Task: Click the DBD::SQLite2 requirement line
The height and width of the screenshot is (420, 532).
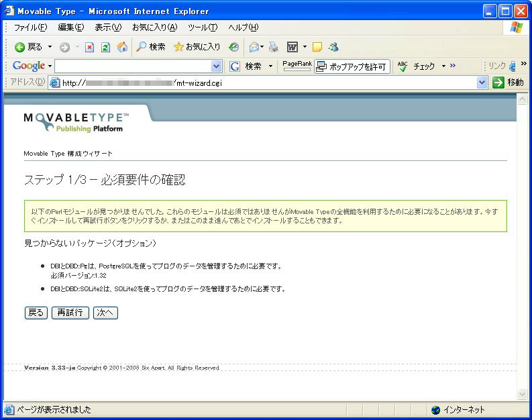Action: pos(168,289)
